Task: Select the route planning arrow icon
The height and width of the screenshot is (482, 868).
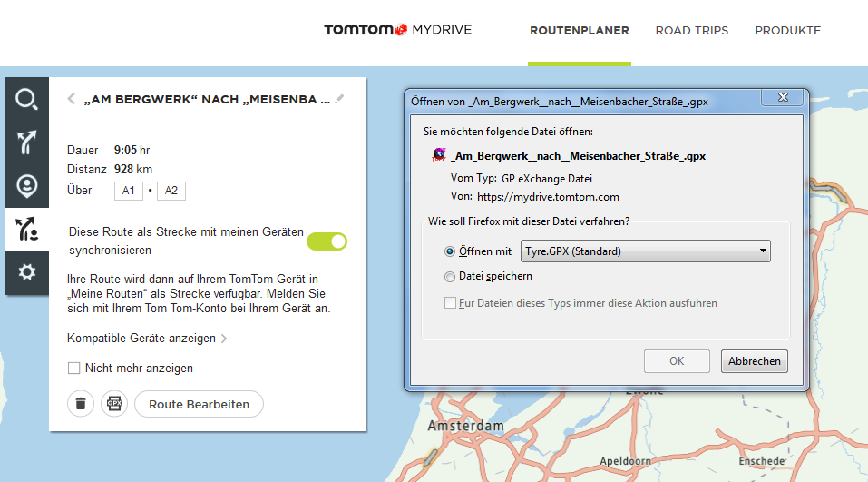Action: (27, 143)
